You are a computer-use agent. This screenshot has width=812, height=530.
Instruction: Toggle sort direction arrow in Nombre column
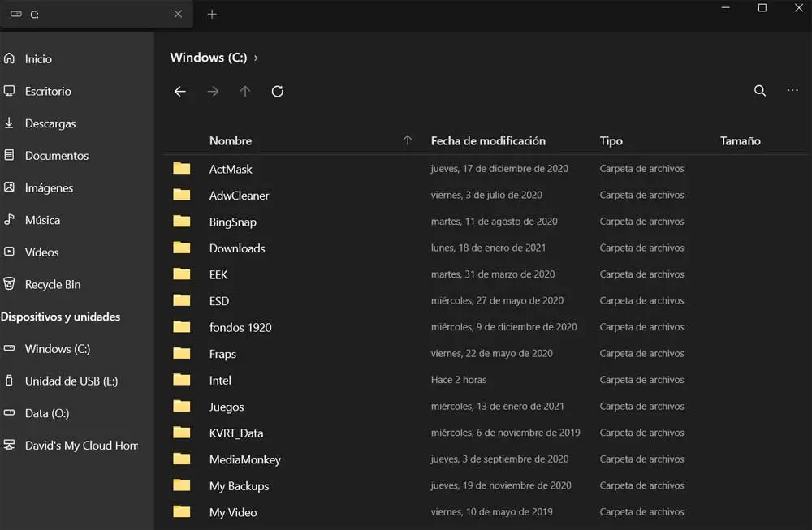pyautogui.click(x=408, y=140)
